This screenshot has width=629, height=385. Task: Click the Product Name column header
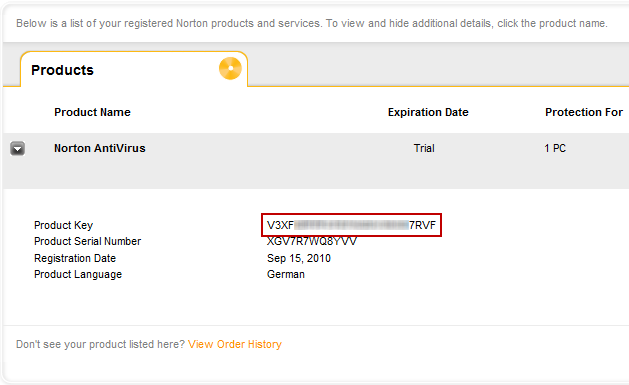click(x=92, y=112)
